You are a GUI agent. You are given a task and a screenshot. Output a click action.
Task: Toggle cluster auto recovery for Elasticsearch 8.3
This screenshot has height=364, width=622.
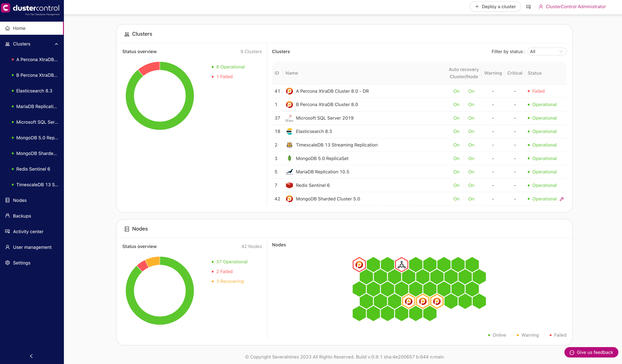[x=456, y=131]
